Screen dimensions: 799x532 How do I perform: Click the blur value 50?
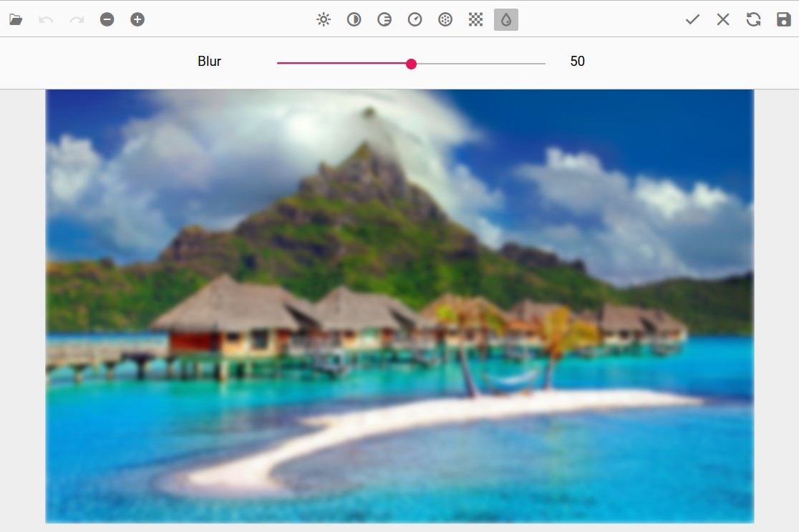click(x=577, y=62)
